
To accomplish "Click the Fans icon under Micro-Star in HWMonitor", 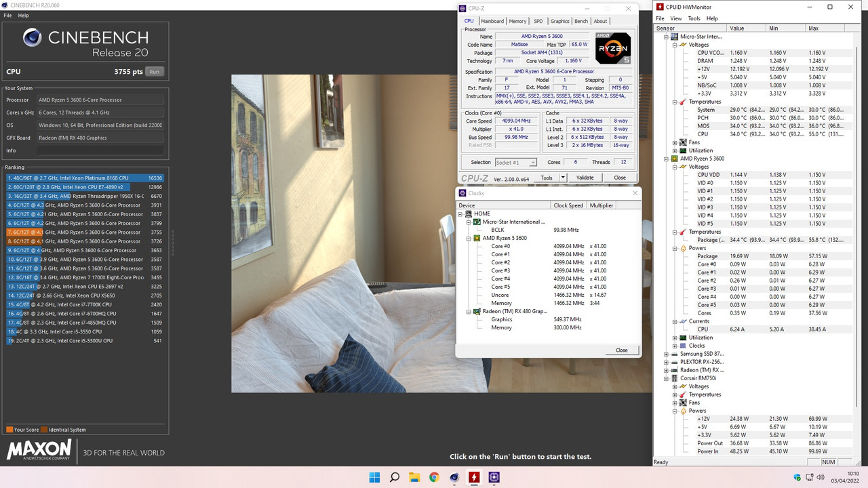I will pos(683,142).
